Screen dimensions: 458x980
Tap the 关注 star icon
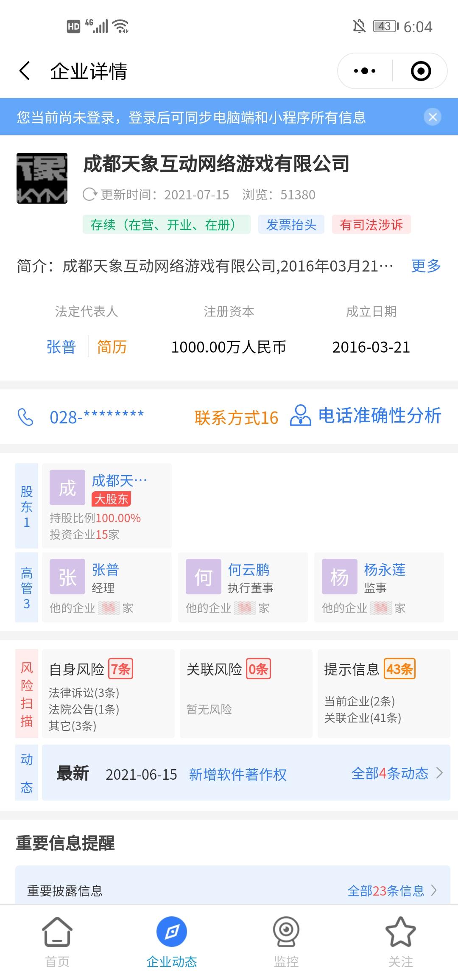[x=400, y=932]
